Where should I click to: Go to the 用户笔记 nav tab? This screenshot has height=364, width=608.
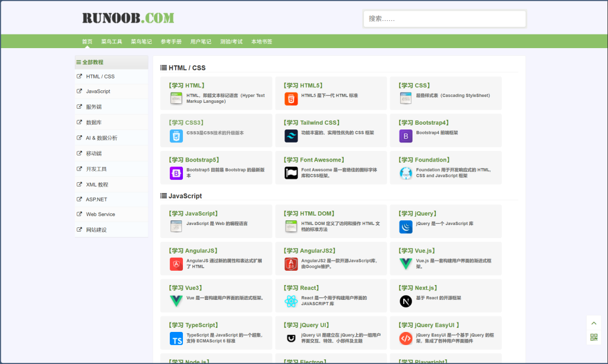(201, 42)
